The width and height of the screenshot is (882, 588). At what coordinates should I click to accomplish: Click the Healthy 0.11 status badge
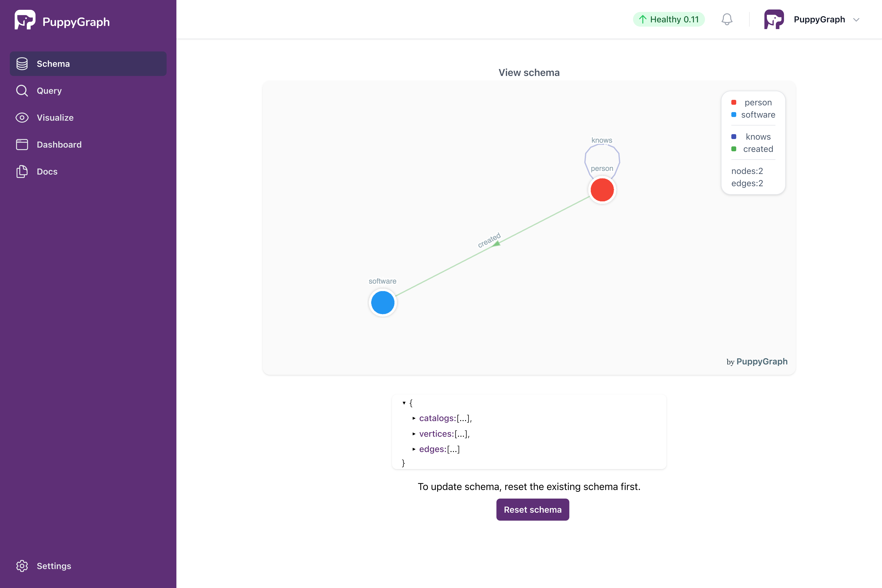pos(669,19)
